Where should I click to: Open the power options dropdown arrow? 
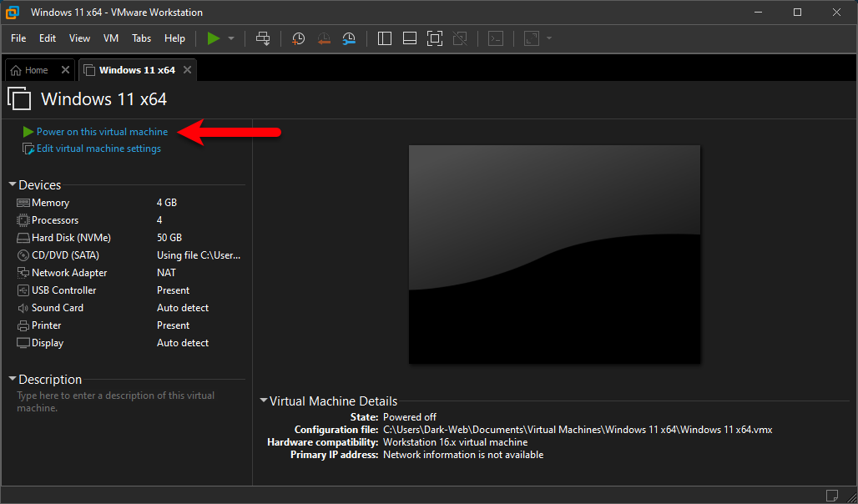[231, 38]
